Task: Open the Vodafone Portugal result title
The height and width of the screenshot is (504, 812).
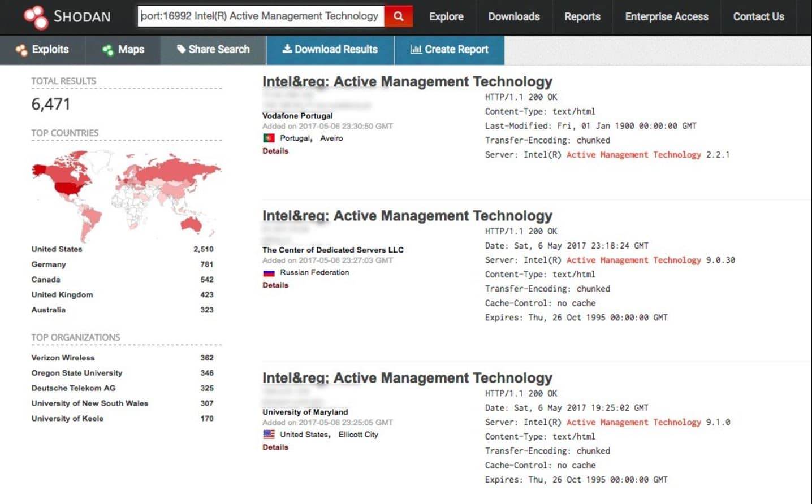Action: pyautogui.click(x=407, y=82)
